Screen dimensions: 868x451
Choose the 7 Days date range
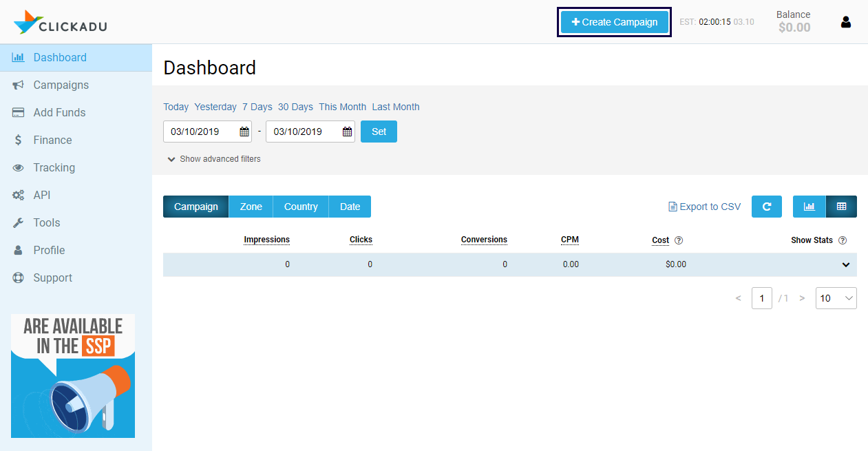(x=257, y=107)
